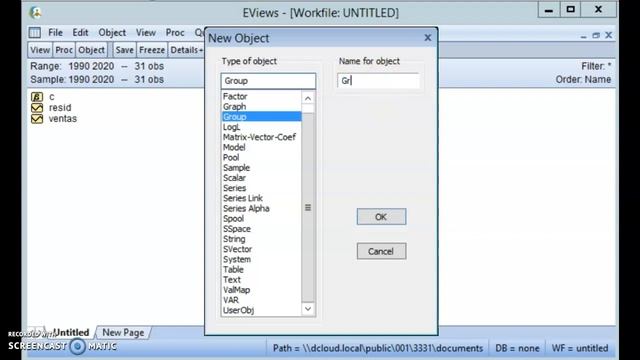Click the View button in workfile toolbar
This screenshot has height=360, width=640.
coord(40,50)
